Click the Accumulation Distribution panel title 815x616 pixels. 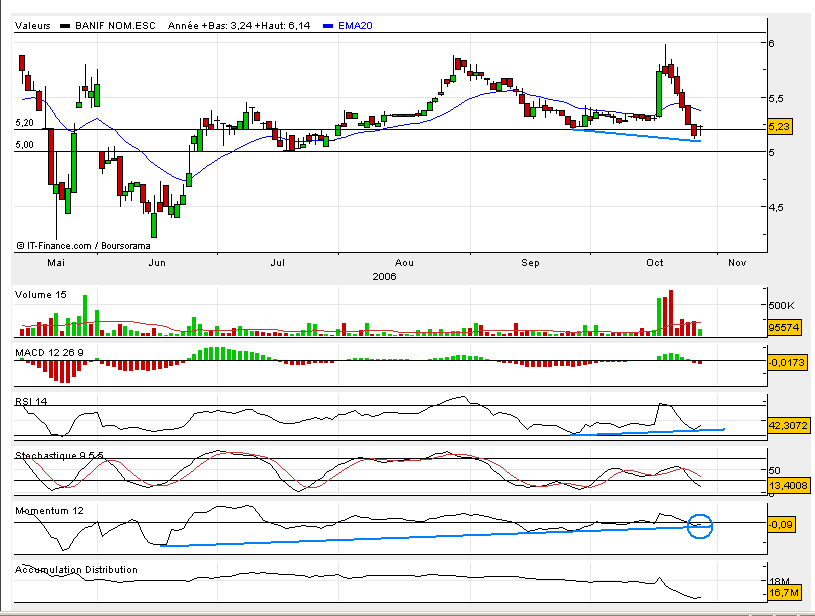[76, 570]
